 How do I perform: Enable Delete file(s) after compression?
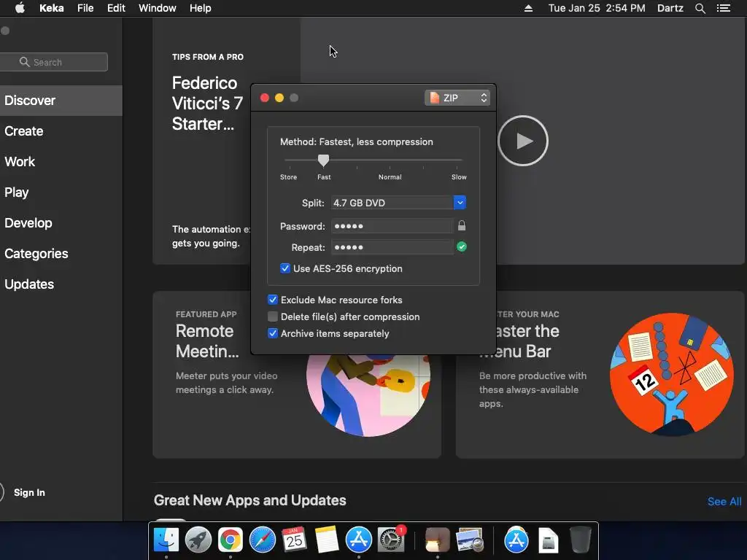click(273, 316)
